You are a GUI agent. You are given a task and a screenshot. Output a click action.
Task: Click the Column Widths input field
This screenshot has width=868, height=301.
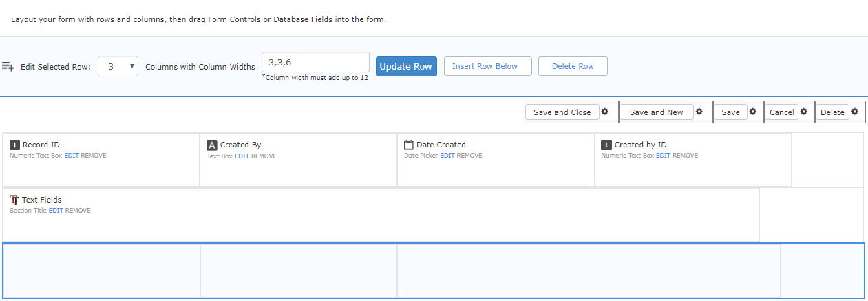(316, 62)
